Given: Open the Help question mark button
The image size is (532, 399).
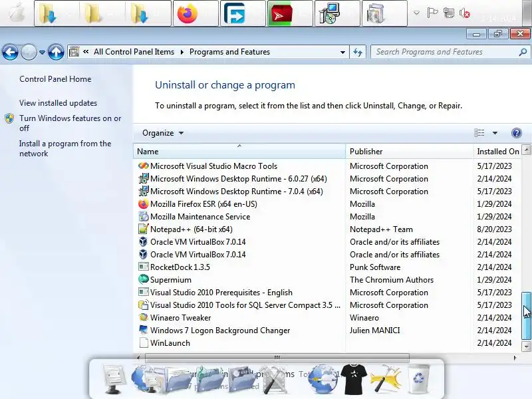Looking at the screenshot, I should [517, 133].
